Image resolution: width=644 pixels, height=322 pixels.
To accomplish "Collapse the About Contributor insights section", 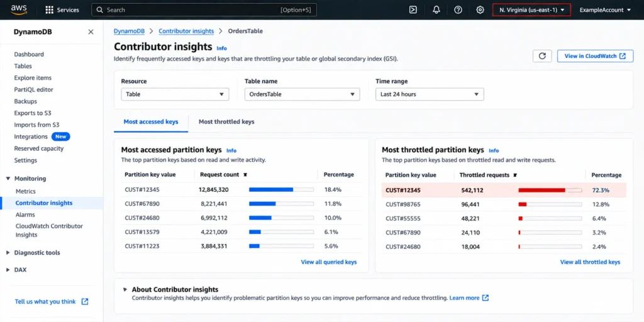I will click(x=125, y=289).
